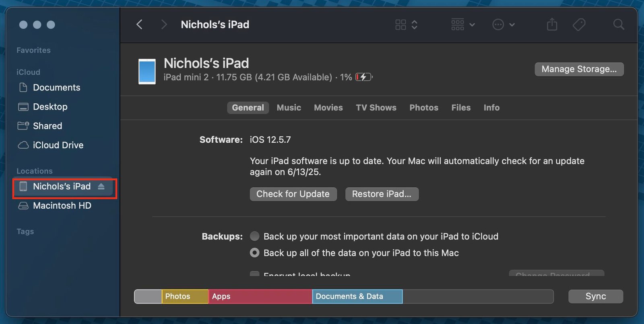Click the gray segment of storage bar
The height and width of the screenshot is (324, 644).
click(148, 297)
